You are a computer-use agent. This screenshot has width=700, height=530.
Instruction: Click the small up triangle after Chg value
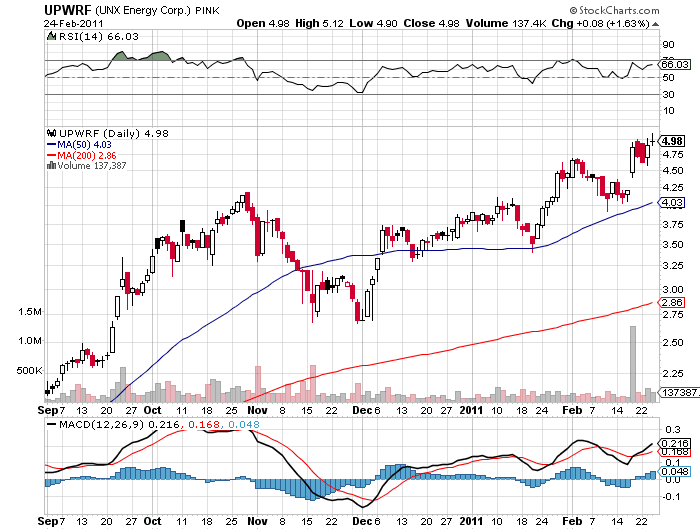click(655, 24)
